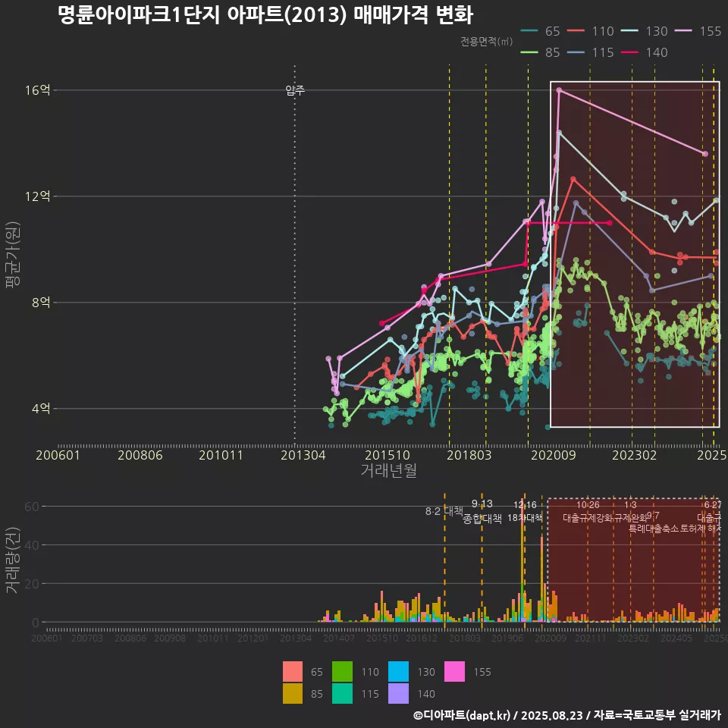This screenshot has height=728, width=728.
Task: Click the 거래량(건) axis title
Action: pyautogui.click(x=13, y=560)
